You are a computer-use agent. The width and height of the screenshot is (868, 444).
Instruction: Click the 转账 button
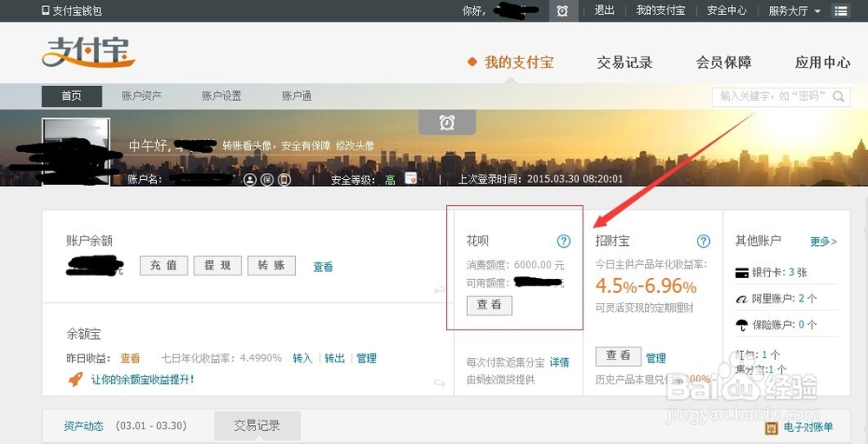coord(271,266)
